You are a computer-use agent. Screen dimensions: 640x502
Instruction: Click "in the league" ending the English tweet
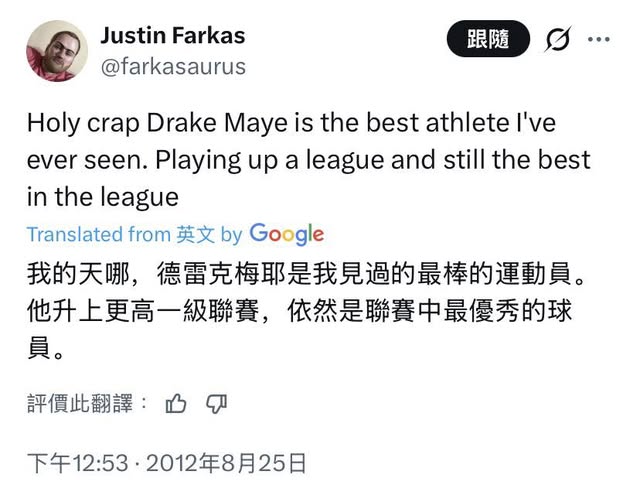click(x=102, y=195)
